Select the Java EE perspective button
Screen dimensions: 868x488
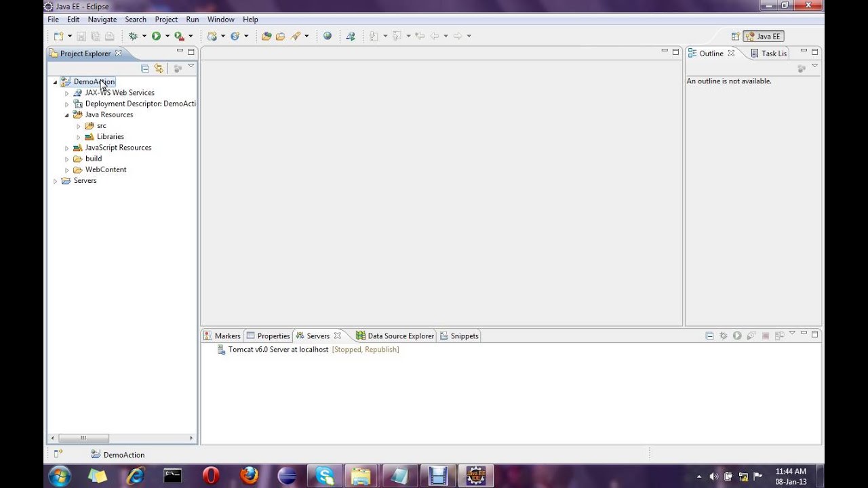coord(764,37)
